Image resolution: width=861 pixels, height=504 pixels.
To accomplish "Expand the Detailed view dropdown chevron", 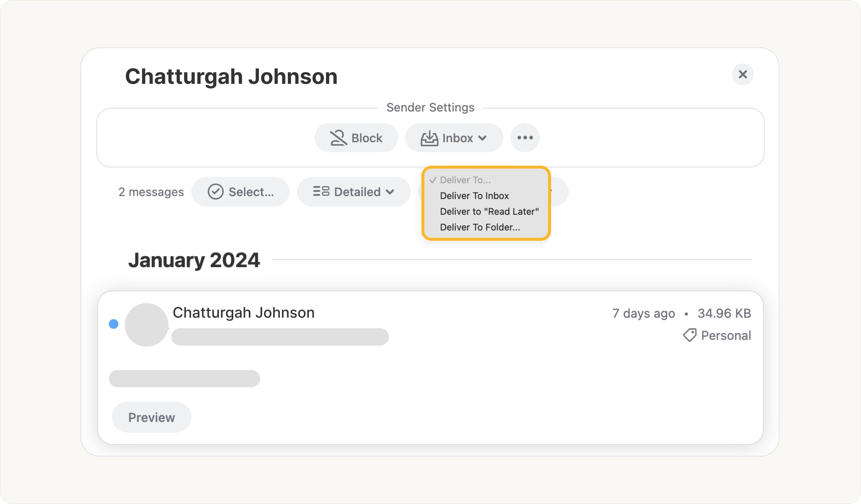I will point(390,192).
